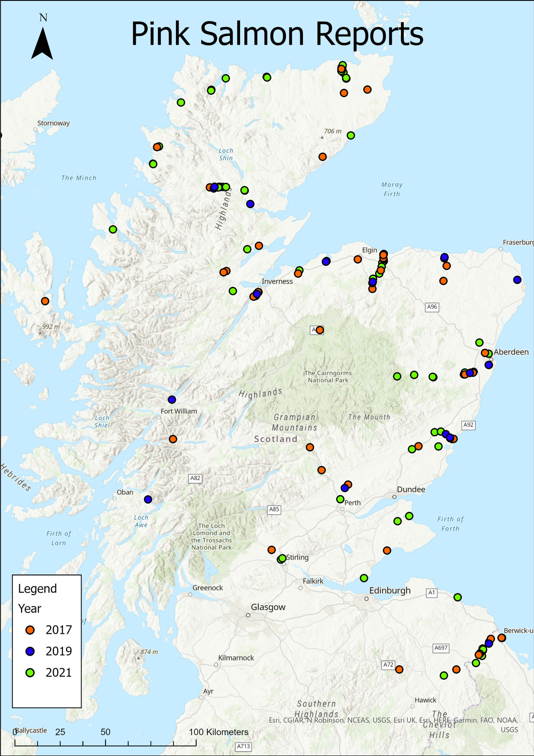Screen dimensions: 534x756
Task: Click the Aberdeen city label
Action: pyautogui.click(x=511, y=352)
